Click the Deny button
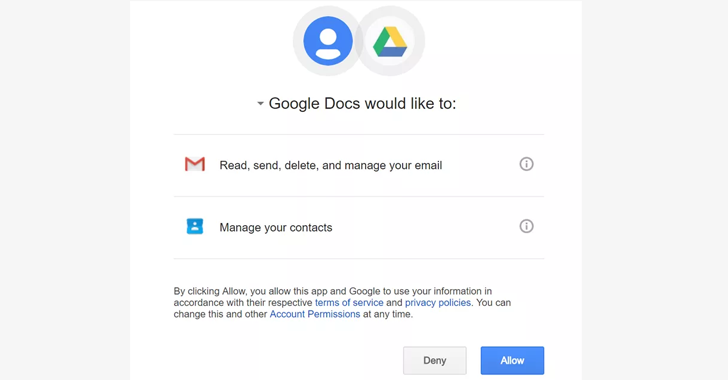The image size is (728, 380). (435, 360)
